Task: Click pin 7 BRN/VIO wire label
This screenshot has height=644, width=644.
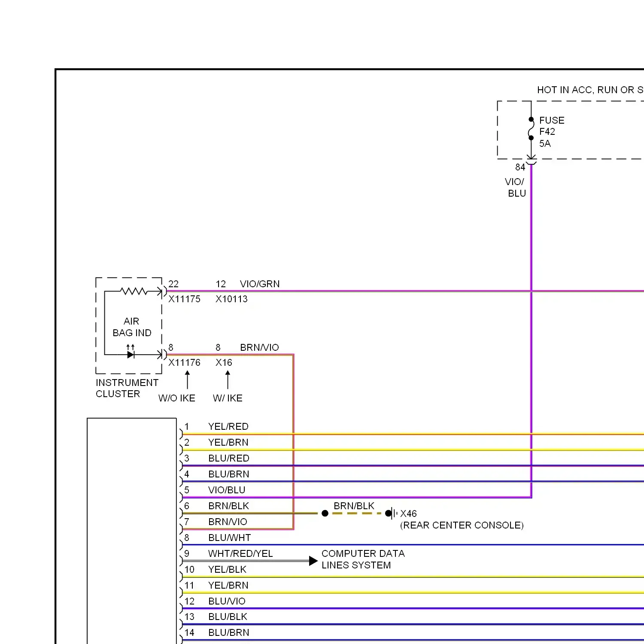Action: point(228,522)
